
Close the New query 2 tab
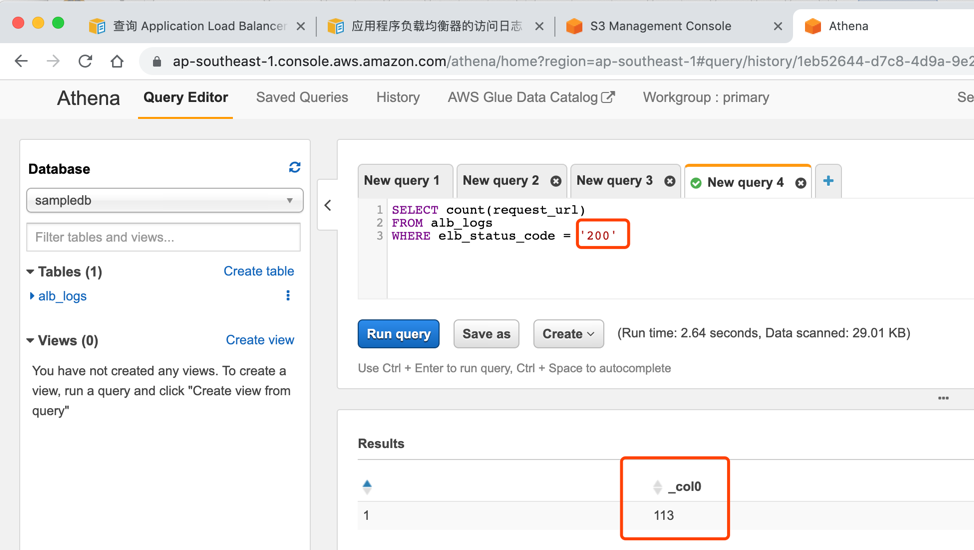tap(556, 181)
